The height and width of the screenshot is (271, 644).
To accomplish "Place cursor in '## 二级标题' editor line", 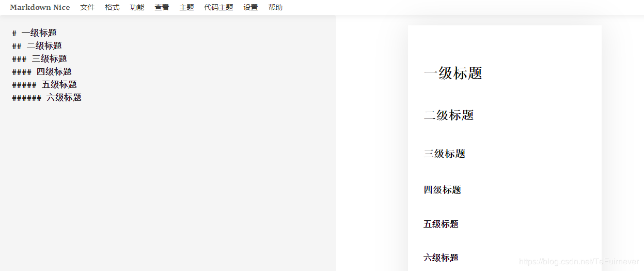I will [37, 46].
